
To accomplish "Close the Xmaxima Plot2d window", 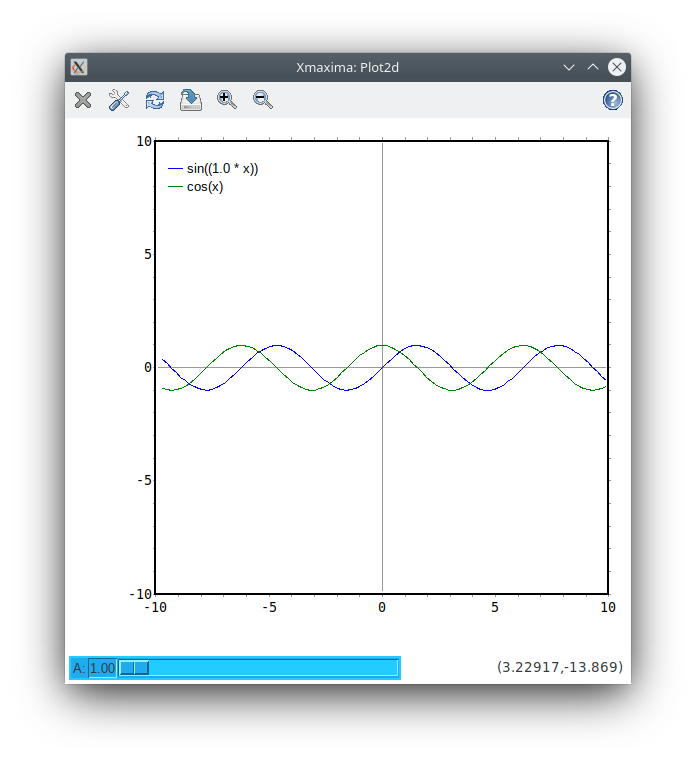I will [616, 67].
